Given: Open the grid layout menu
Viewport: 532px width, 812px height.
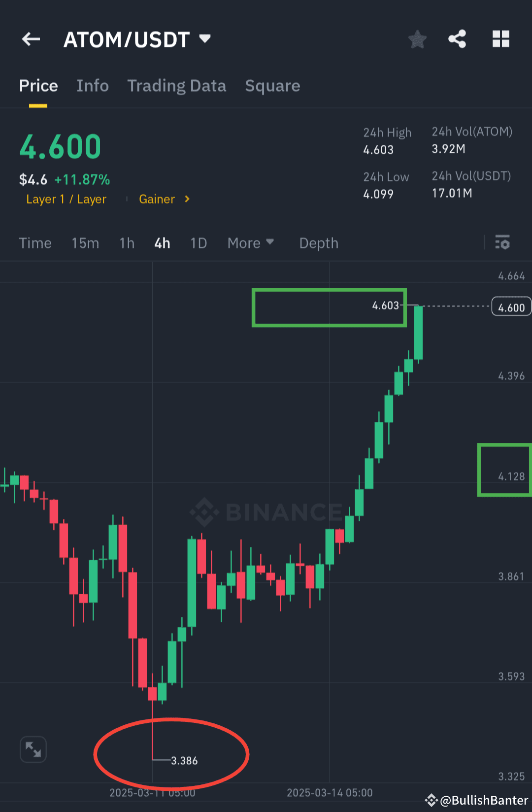Looking at the screenshot, I should coord(501,39).
